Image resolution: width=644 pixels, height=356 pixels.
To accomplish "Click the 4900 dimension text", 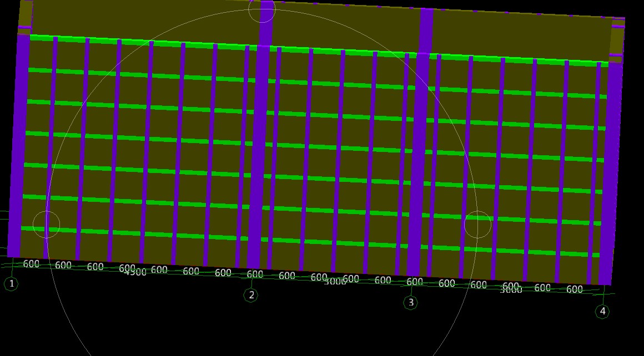I will (136, 272).
